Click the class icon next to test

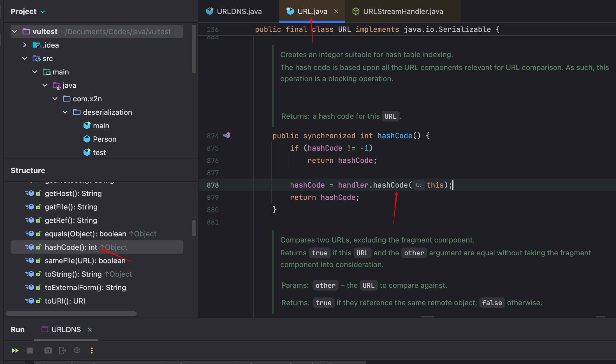[87, 152]
